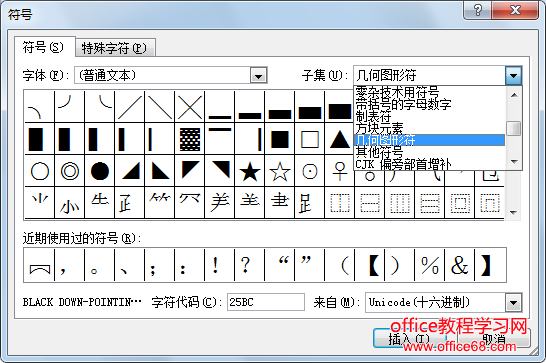Select the female Venus sign symbol

pos(340,171)
